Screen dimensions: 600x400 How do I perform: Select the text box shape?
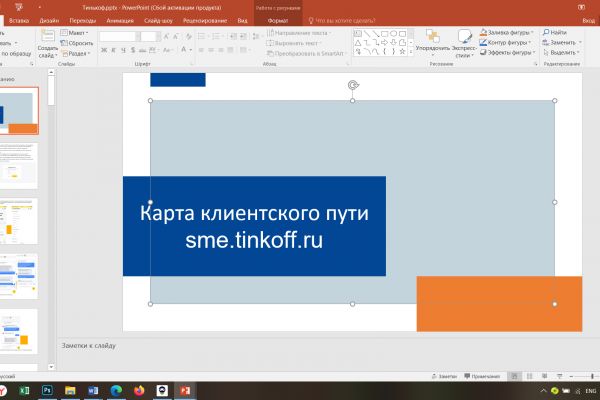pyautogui.click(x=357, y=34)
